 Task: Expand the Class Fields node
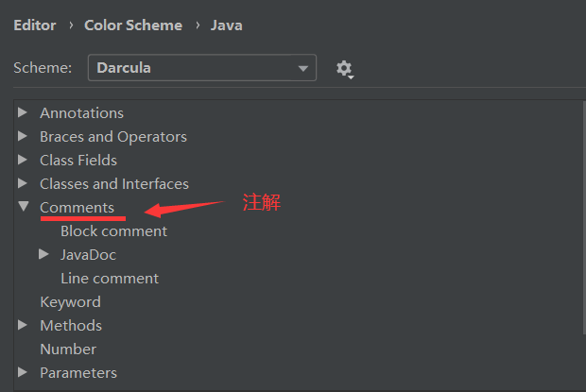tap(23, 160)
